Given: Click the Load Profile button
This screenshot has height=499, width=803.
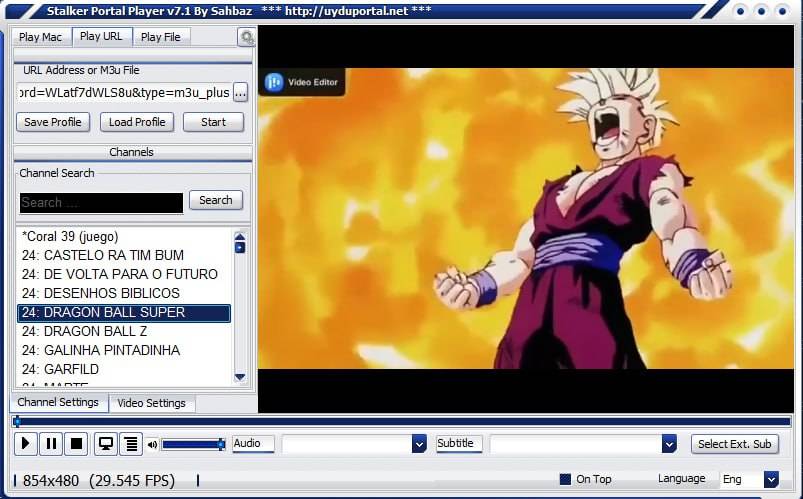Looking at the screenshot, I should tap(137, 122).
